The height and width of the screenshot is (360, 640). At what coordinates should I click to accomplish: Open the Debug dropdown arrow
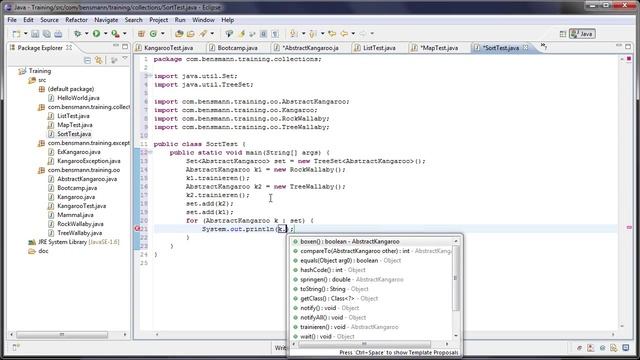pyautogui.click(x=87, y=34)
